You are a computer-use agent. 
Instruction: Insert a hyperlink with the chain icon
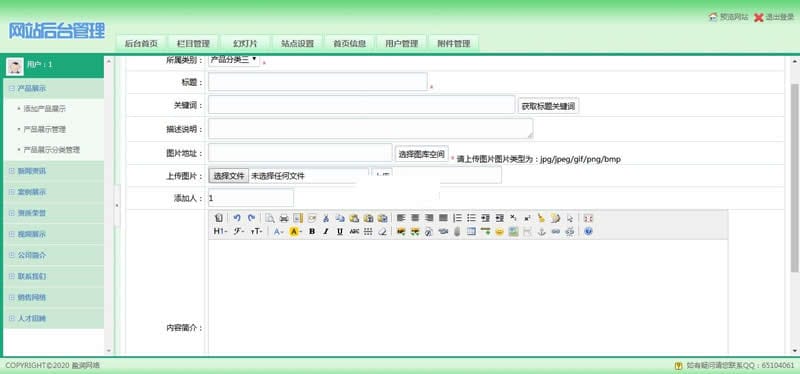[x=556, y=231]
